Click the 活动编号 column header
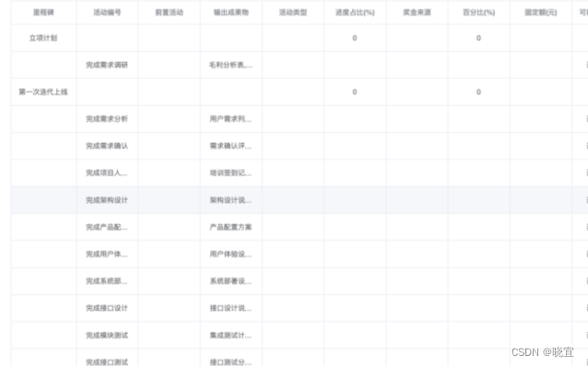This screenshot has height=366, width=588. (x=107, y=12)
